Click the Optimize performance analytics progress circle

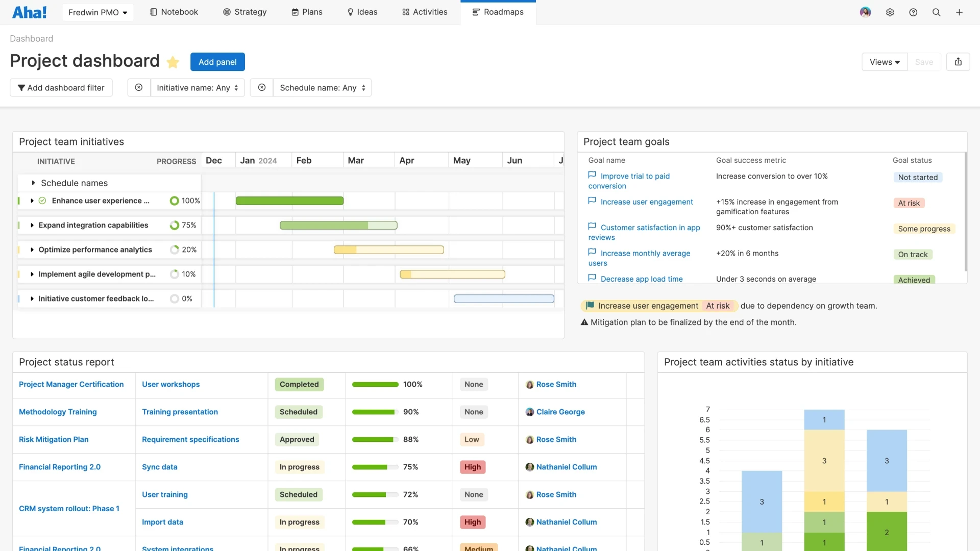(x=174, y=249)
